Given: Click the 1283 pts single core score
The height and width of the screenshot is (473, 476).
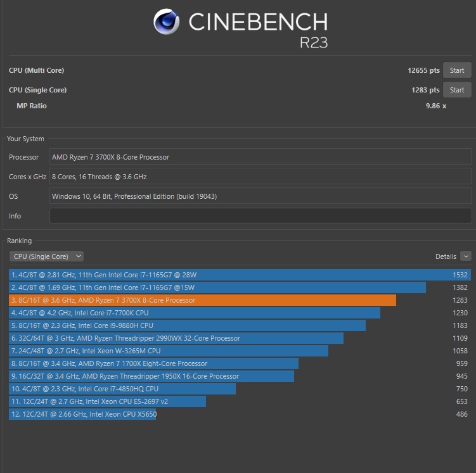Looking at the screenshot, I should click(425, 90).
